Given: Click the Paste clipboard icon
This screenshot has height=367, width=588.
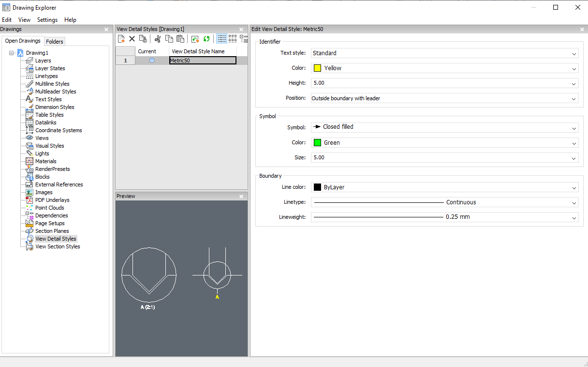Looking at the screenshot, I should [180, 39].
